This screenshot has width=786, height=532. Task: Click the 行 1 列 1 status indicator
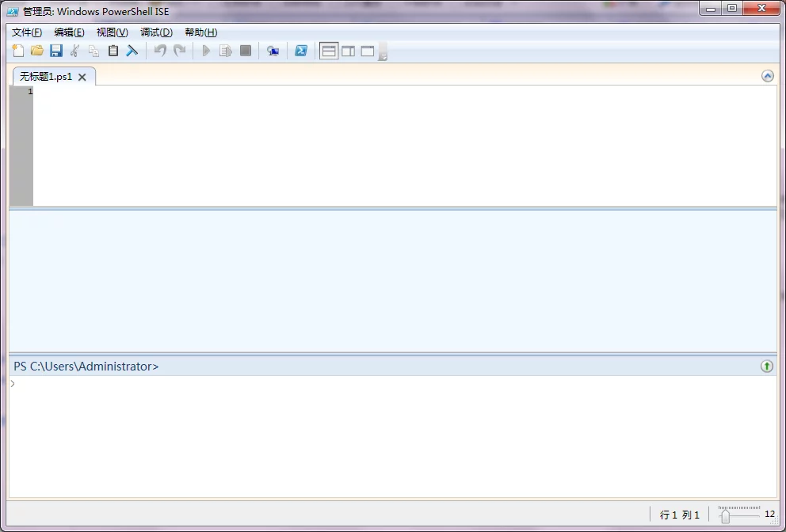click(x=679, y=515)
